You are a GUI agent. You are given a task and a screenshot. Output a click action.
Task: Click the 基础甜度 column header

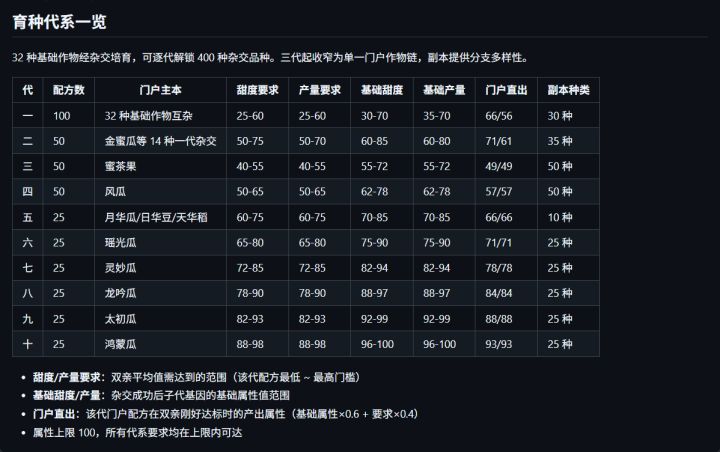(381, 90)
